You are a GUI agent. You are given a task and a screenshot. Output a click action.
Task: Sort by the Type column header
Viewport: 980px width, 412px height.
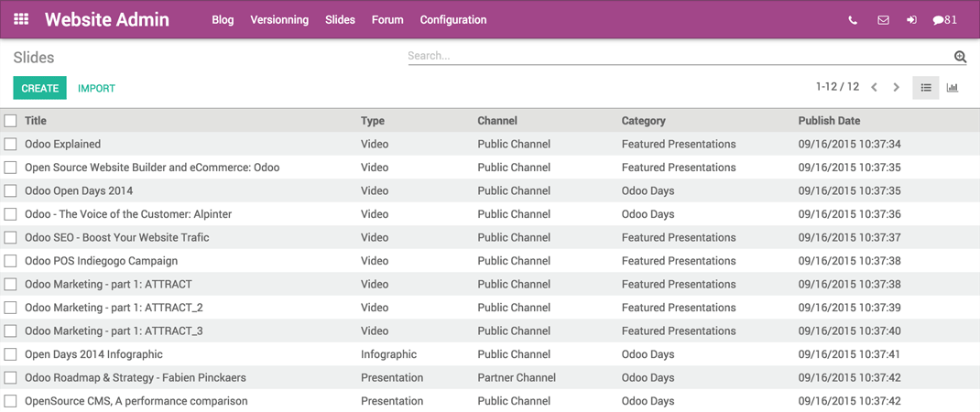pyautogui.click(x=373, y=121)
